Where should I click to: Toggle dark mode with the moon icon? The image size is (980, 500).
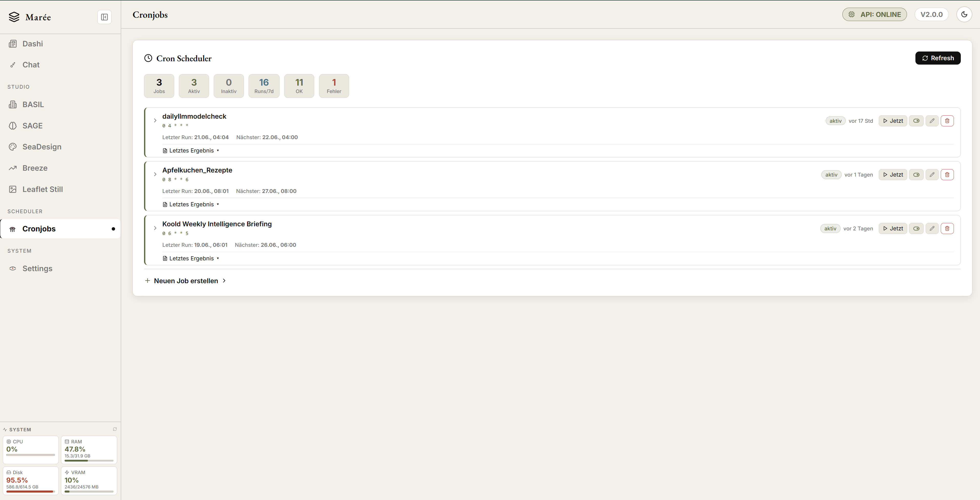pos(964,14)
